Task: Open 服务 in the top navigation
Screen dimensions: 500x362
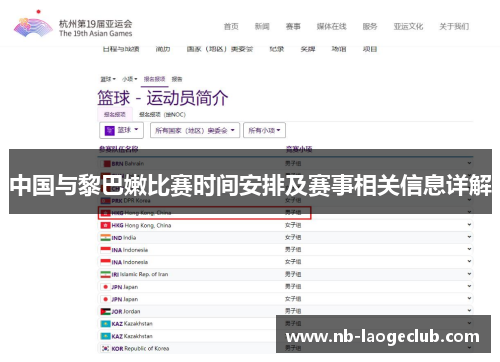Action: coord(370,26)
